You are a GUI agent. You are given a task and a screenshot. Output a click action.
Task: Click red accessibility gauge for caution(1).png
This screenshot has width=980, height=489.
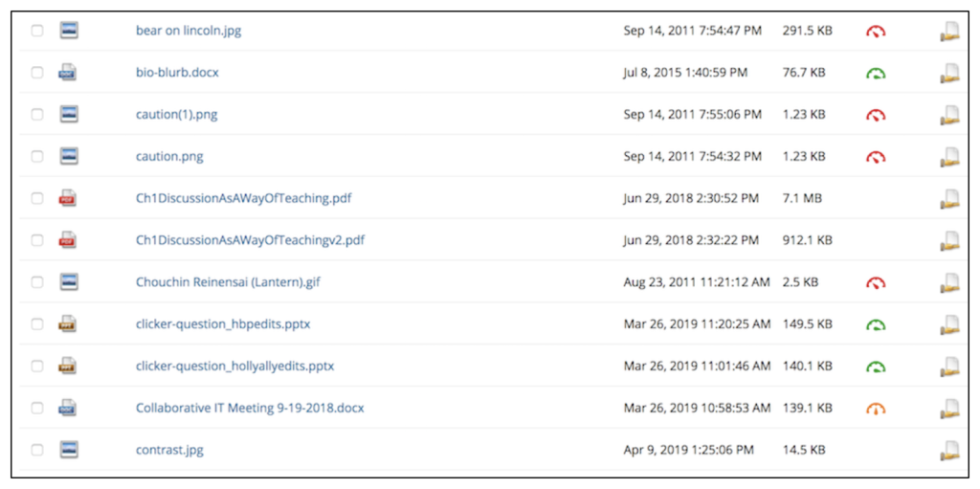pos(876,115)
